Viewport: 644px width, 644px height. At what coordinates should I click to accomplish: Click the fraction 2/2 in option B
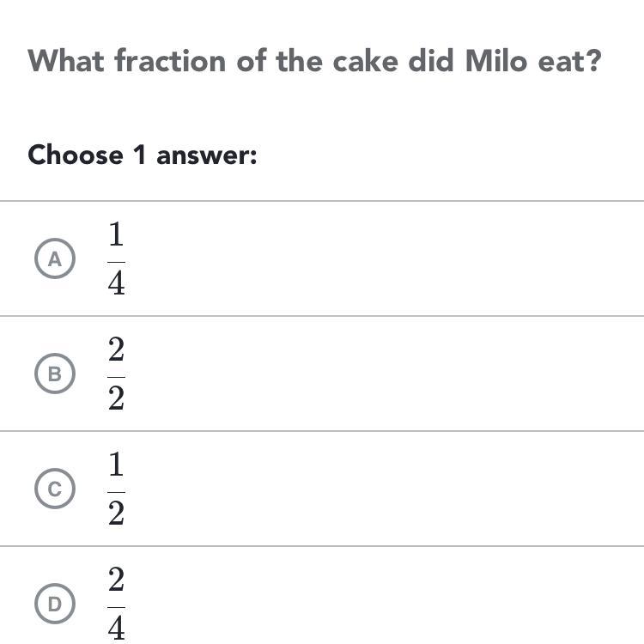coord(117,374)
